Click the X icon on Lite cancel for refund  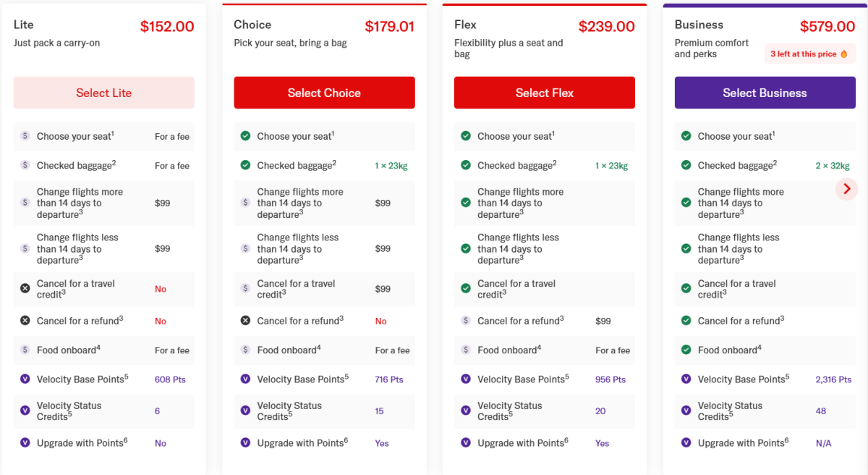25,321
